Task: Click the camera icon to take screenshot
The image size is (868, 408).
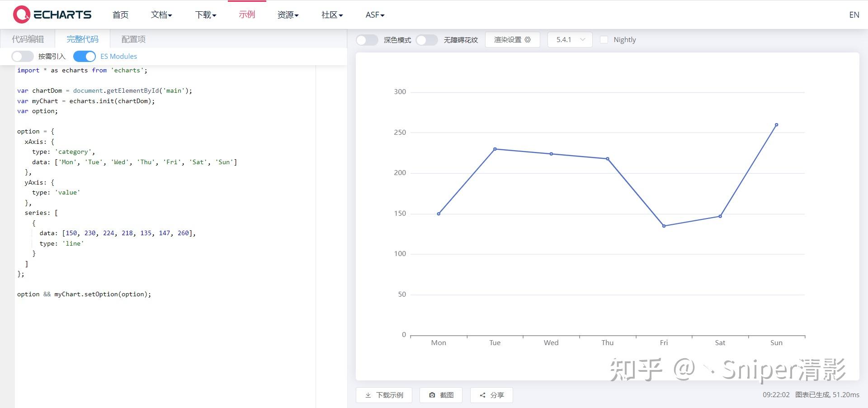Action: [x=432, y=395]
